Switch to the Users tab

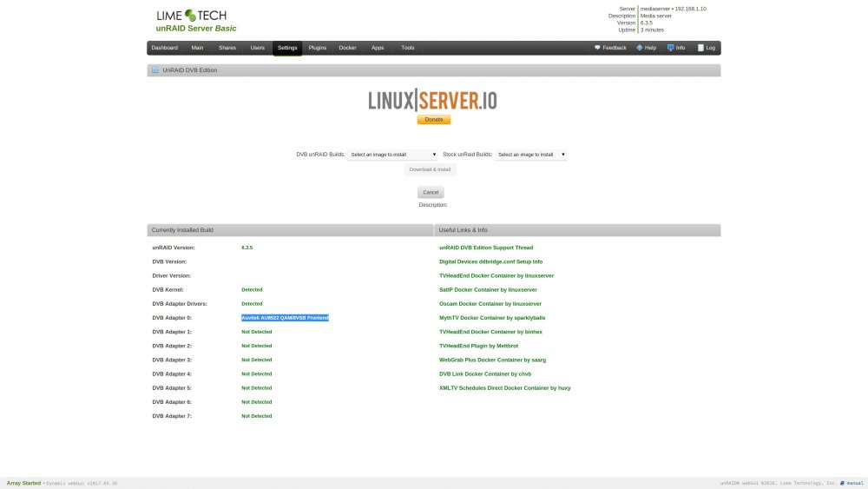click(258, 48)
